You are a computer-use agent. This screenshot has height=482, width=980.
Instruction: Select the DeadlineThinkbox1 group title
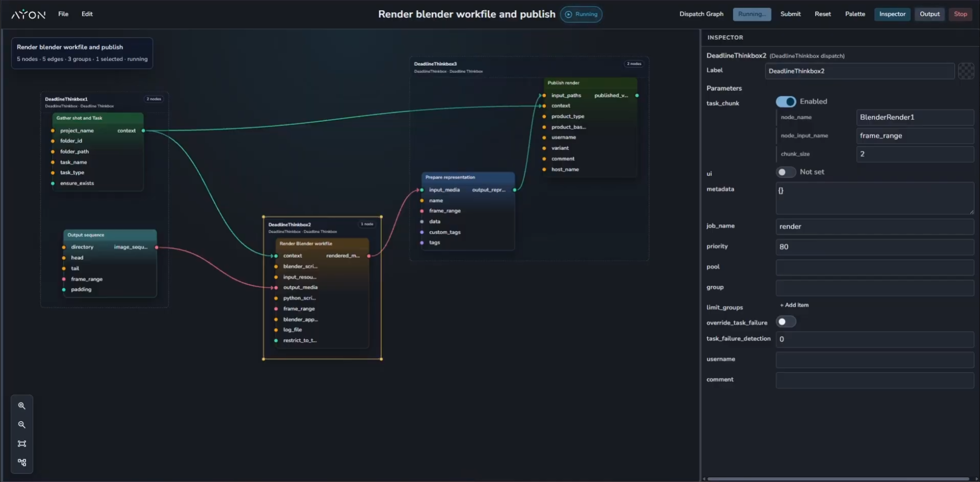click(x=66, y=99)
